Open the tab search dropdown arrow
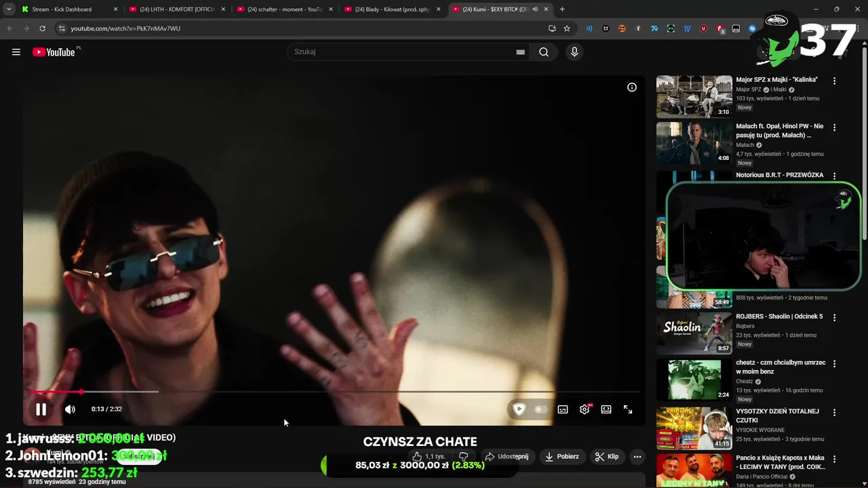The height and width of the screenshot is (488, 868). (x=9, y=9)
